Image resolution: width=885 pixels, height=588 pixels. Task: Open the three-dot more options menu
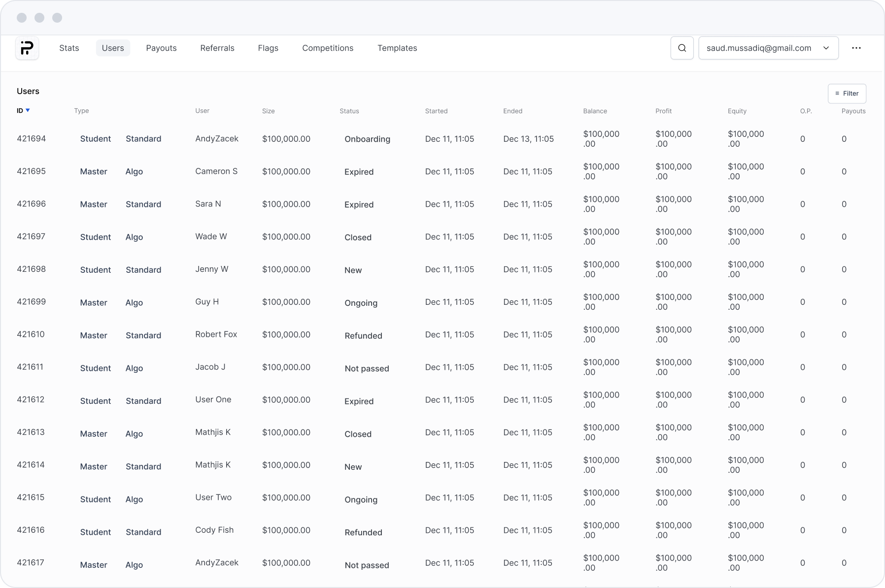[x=856, y=48]
